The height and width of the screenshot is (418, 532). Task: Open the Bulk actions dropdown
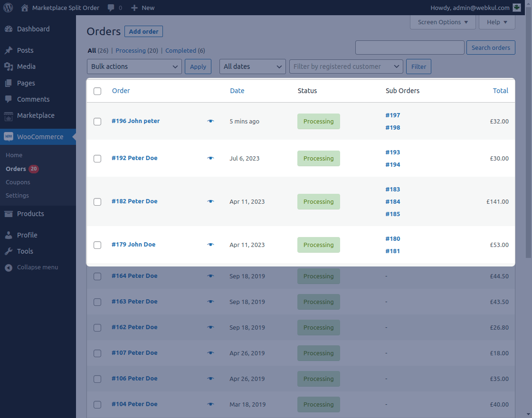point(134,66)
